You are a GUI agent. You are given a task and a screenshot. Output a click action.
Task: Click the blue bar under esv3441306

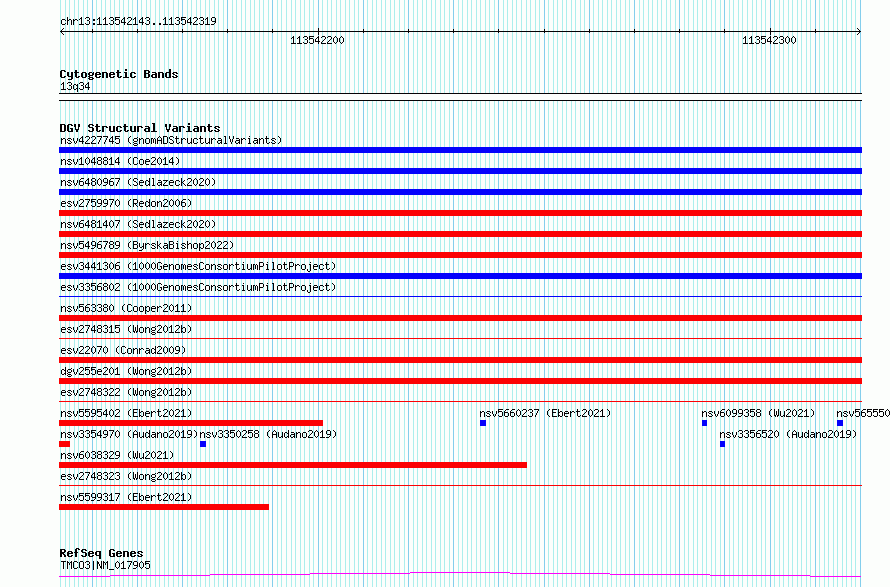pos(460,276)
